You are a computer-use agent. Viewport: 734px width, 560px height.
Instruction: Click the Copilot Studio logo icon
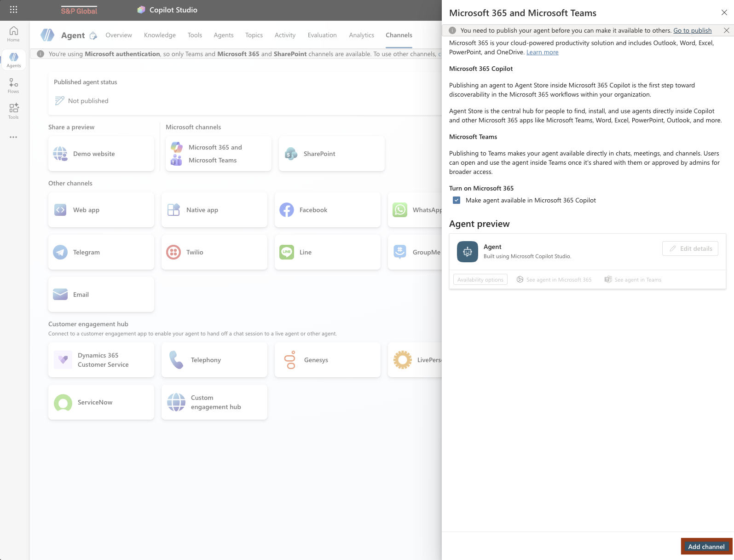point(141,10)
